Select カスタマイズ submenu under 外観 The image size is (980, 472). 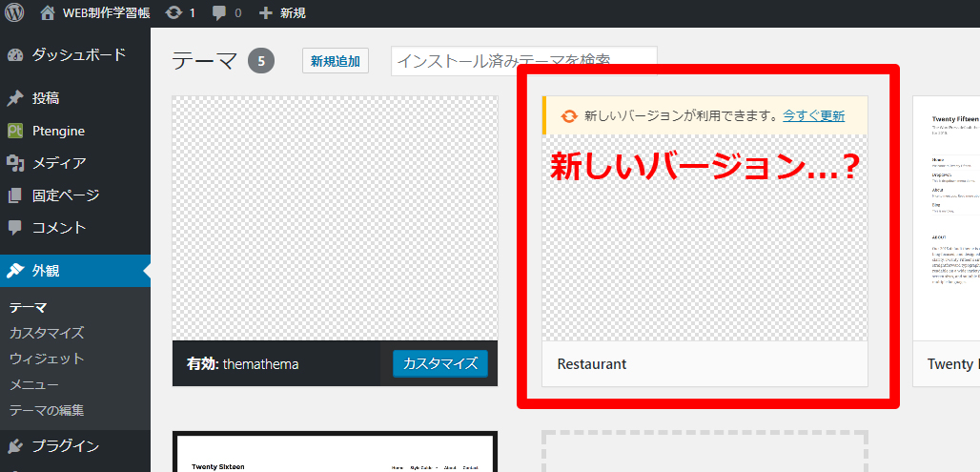tap(47, 333)
